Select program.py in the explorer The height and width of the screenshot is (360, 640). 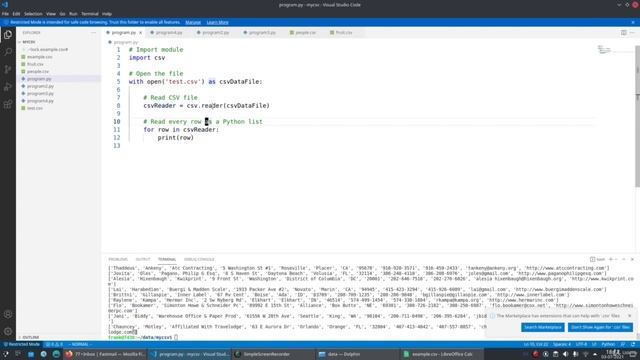tap(39, 79)
